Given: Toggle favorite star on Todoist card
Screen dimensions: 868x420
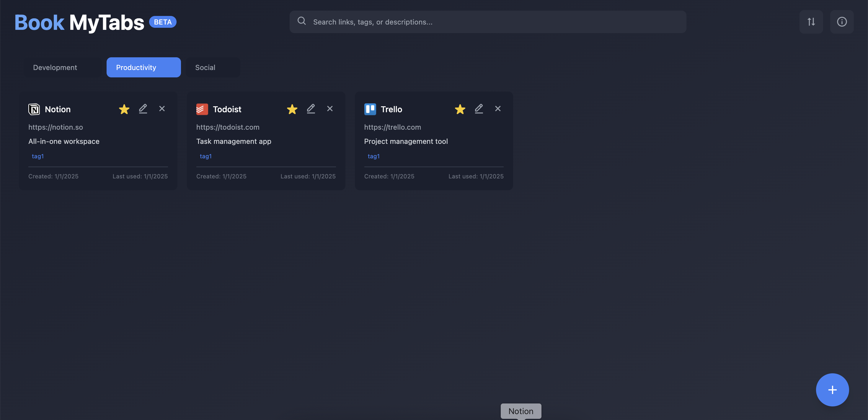Looking at the screenshot, I should click(x=292, y=109).
